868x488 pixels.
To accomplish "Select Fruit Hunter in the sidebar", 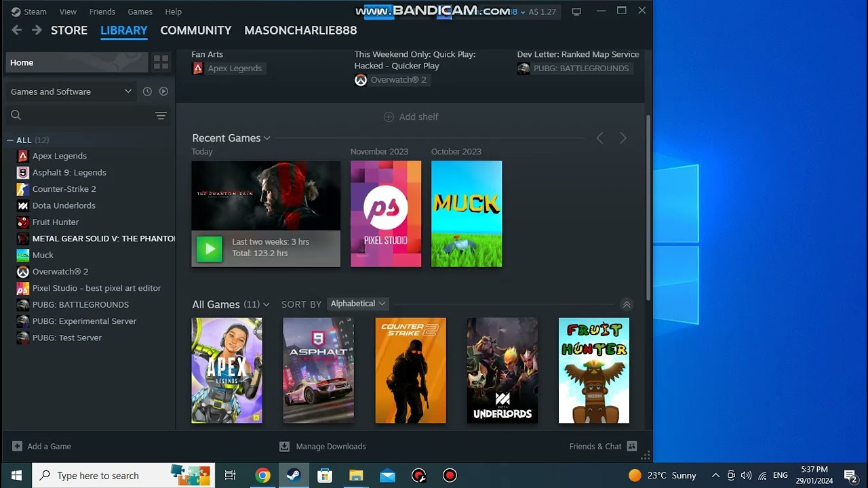I will pyautogui.click(x=56, y=222).
